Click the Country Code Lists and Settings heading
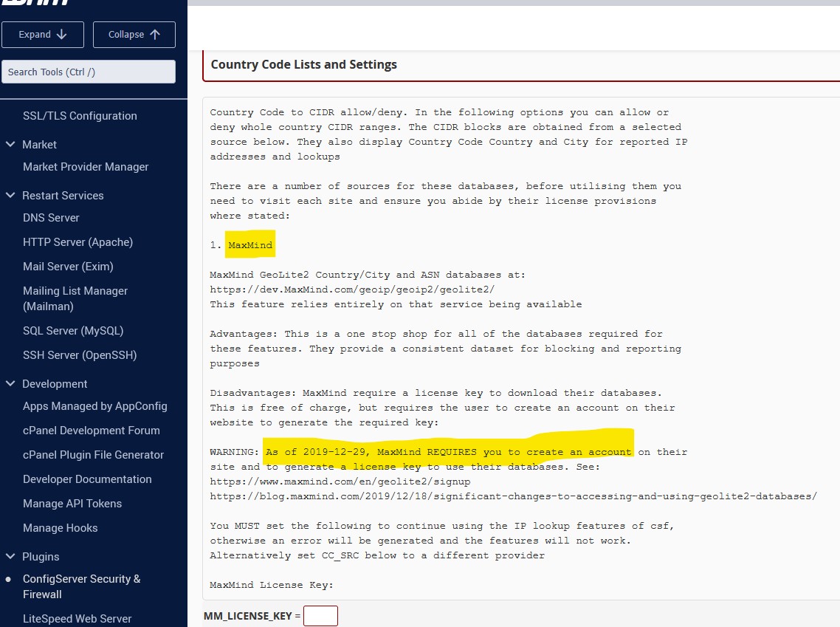This screenshot has height=627, width=840. coord(304,64)
